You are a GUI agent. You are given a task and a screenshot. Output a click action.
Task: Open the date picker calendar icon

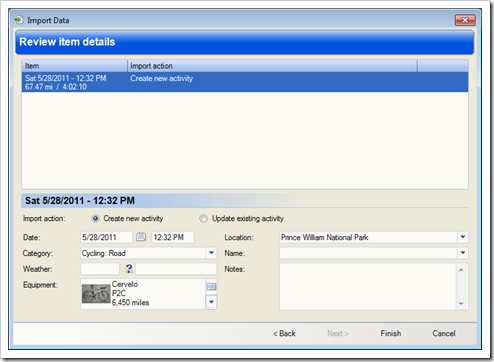[141, 237]
